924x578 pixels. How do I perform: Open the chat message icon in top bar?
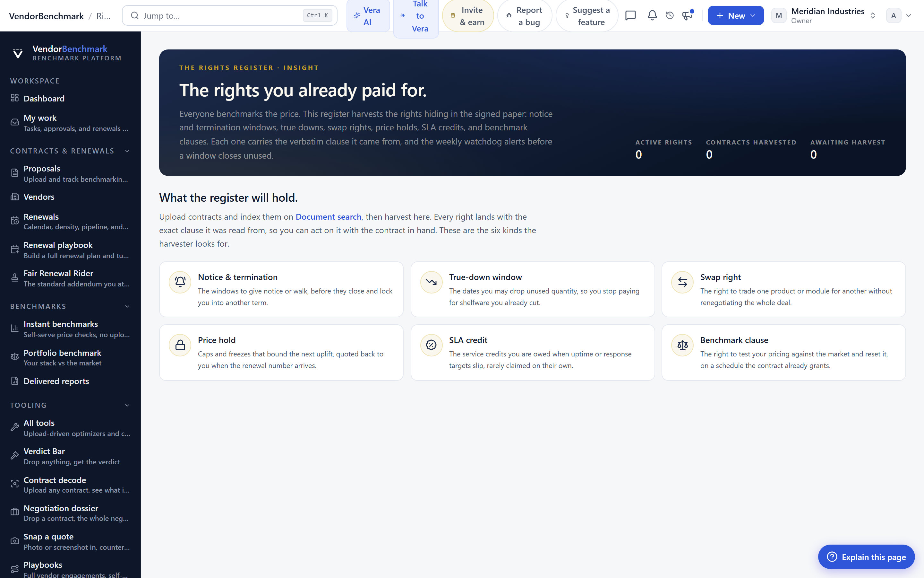(630, 15)
